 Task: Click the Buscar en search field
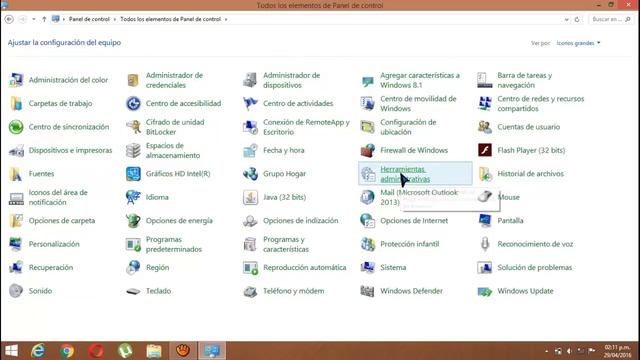tap(611, 19)
